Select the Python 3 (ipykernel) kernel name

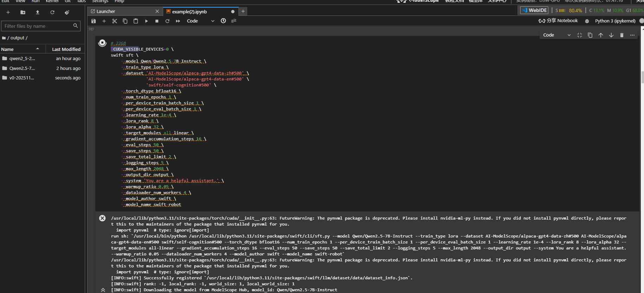[x=615, y=21]
